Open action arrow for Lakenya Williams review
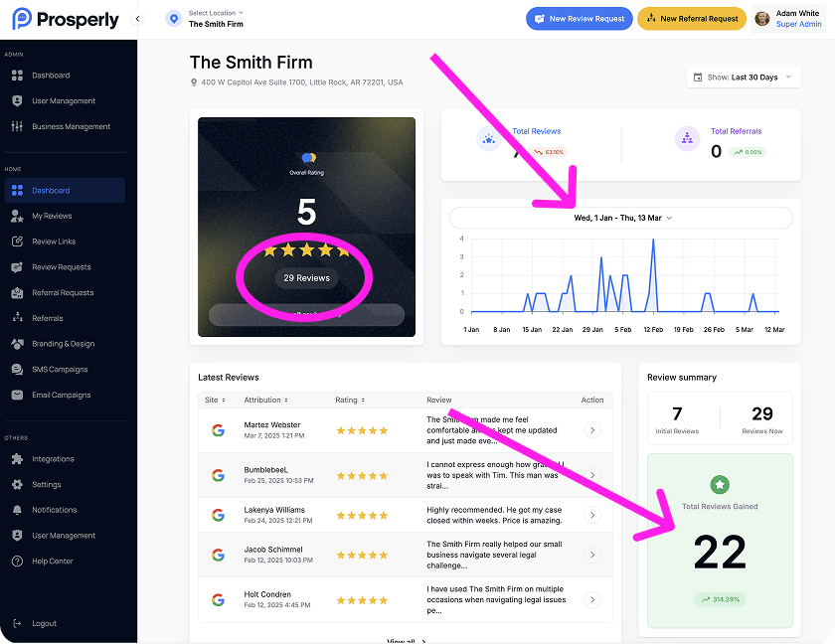This screenshot has height=644, width=835. pyautogui.click(x=592, y=515)
